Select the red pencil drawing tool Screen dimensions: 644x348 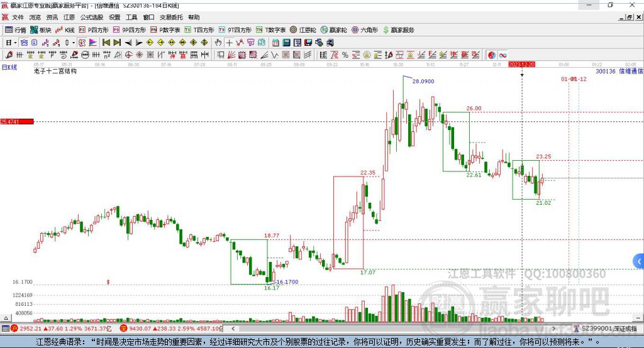pos(9,55)
